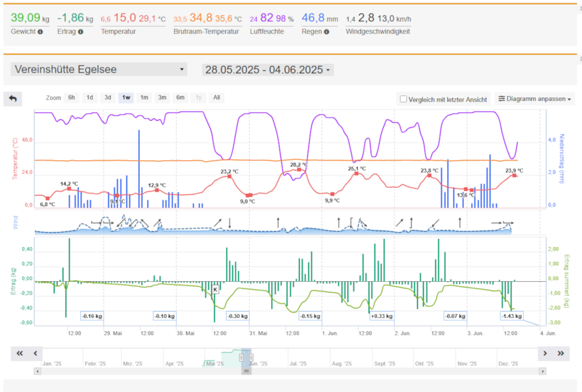Image resolution: width=582 pixels, height=392 pixels.
Task: Open the date range picker 28.05.2025 - 04.06.2025
Action: pyautogui.click(x=268, y=70)
